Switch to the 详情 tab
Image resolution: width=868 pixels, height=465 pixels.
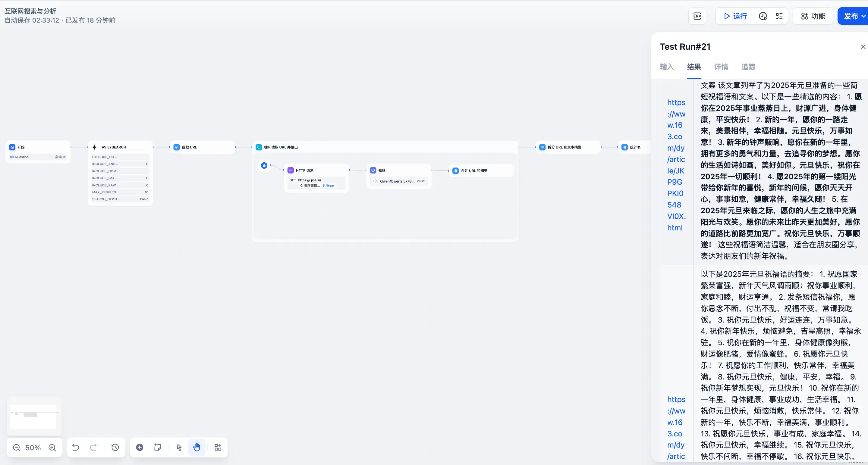coord(721,67)
